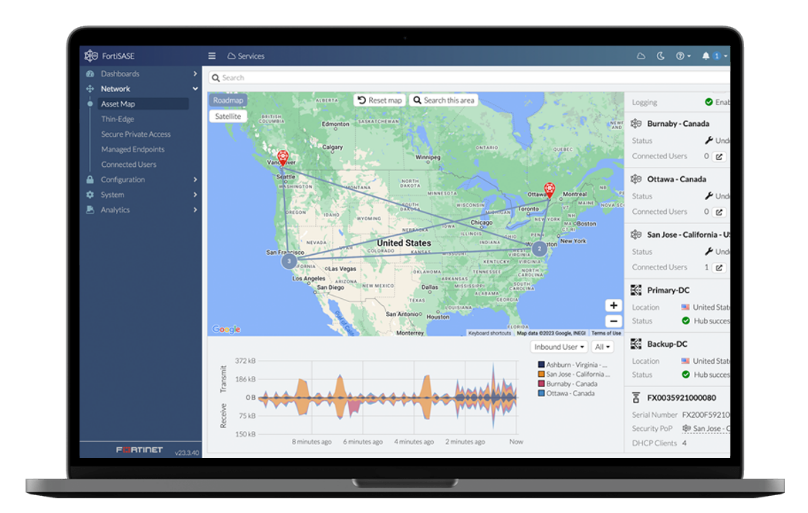Click the System gear icon
The width and height of the screenshot is (808, 513).
pyautogui.click(x=90, y=195)
